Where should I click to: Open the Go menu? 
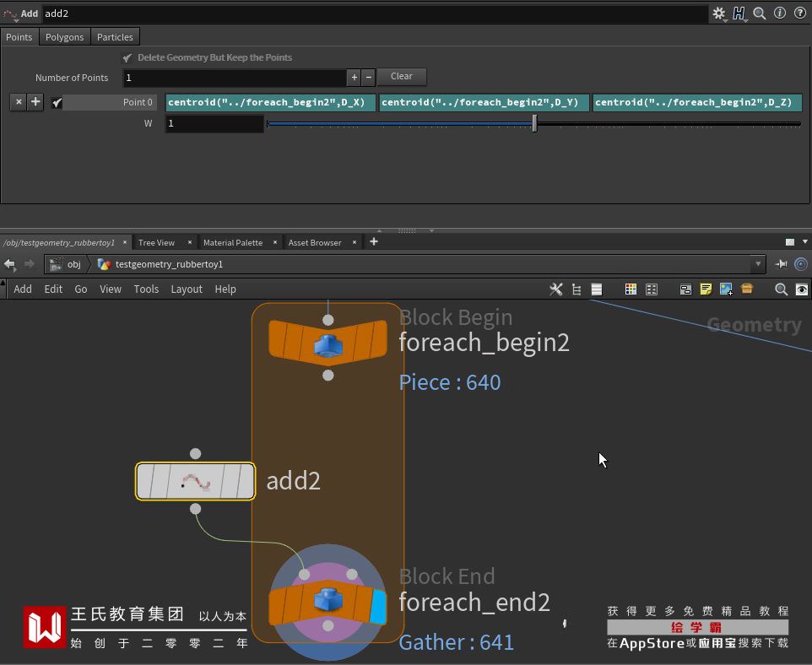click(81, 289)
